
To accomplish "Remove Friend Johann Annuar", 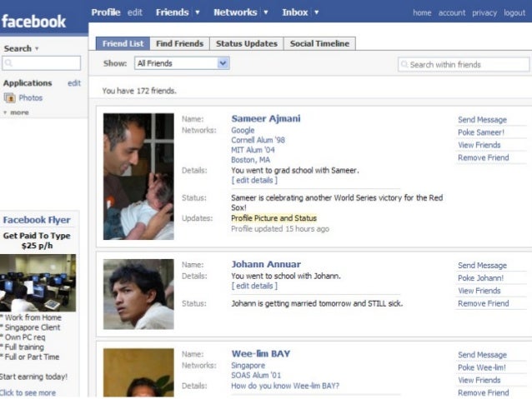I will 483,303.
